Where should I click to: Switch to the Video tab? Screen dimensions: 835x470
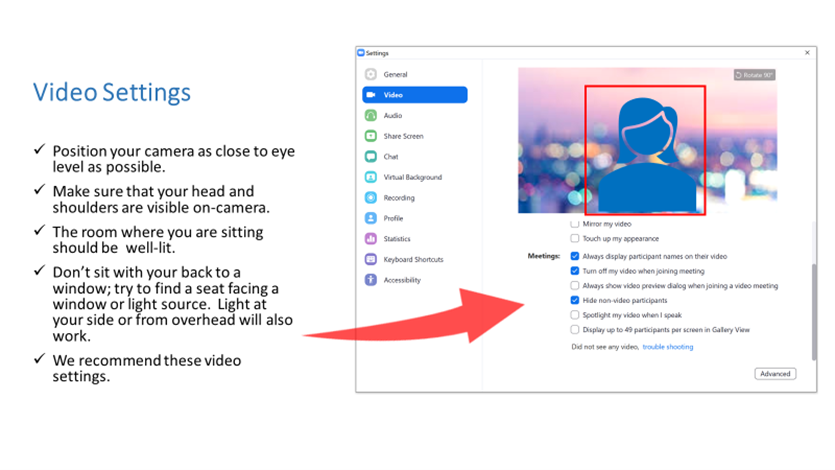415,95
